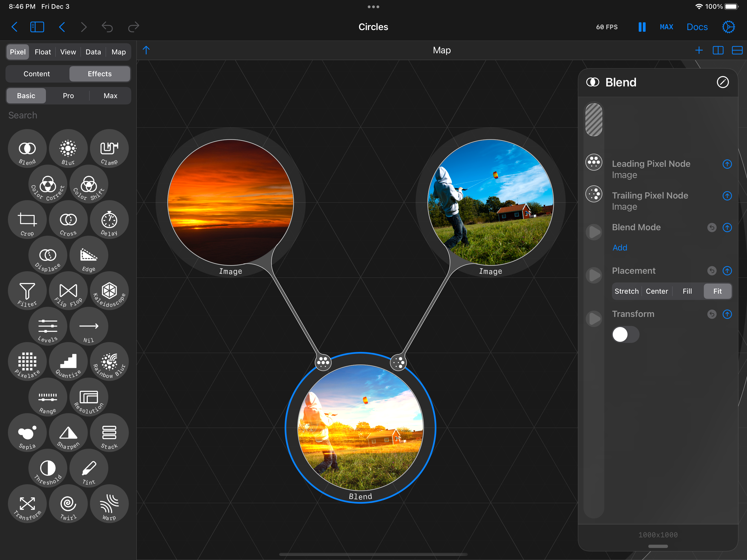This screenshot has height=560, width=747.
Task: Add a Twirl effect node
Action: click(68, 504)
